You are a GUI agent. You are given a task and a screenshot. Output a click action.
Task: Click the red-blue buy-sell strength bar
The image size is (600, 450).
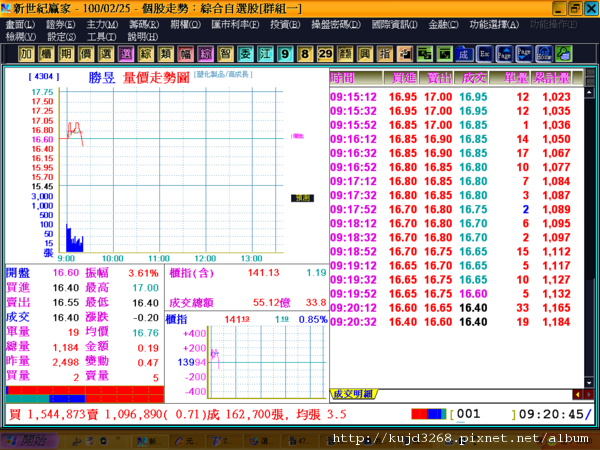coord(85,395)
